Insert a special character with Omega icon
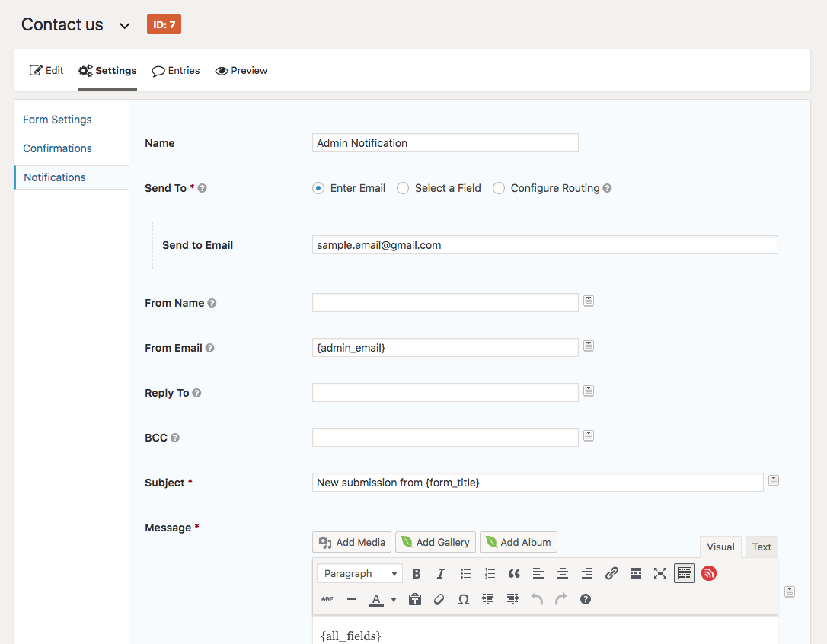 pos(463,600)
